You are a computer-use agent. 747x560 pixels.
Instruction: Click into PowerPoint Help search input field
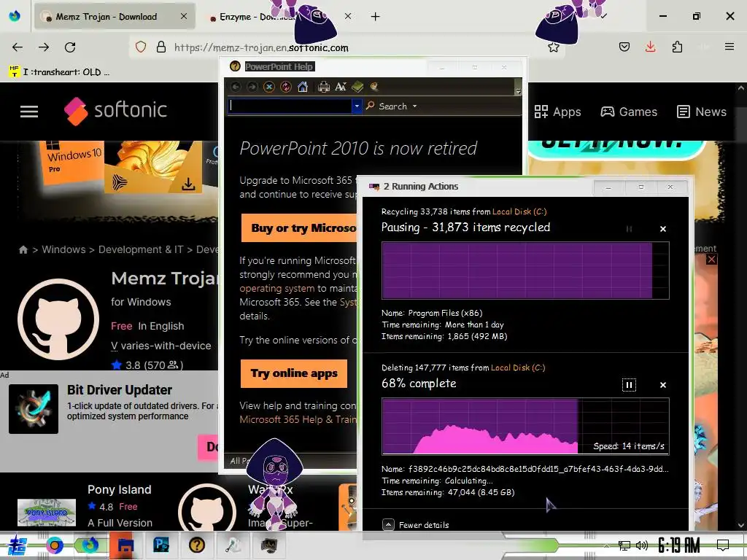(290, 106)
